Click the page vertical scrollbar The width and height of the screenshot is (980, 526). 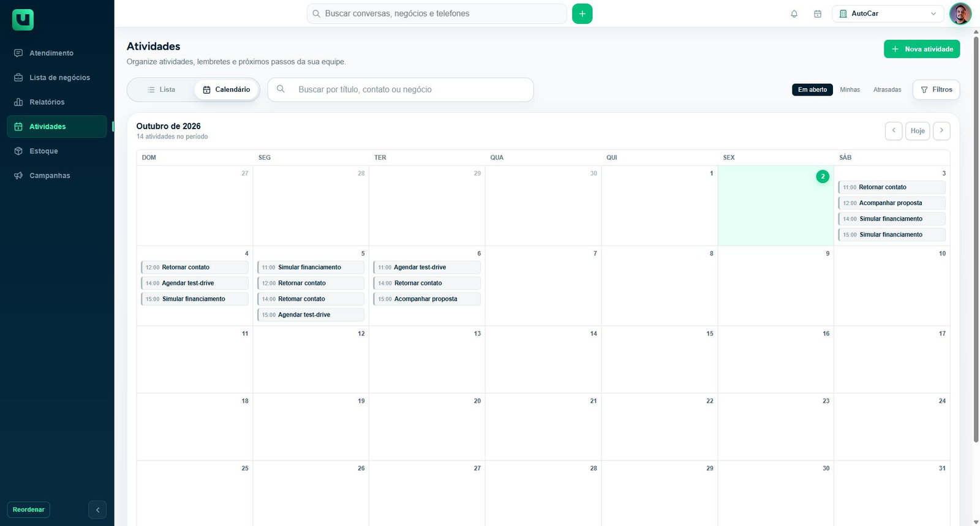(x=976, y=239)
